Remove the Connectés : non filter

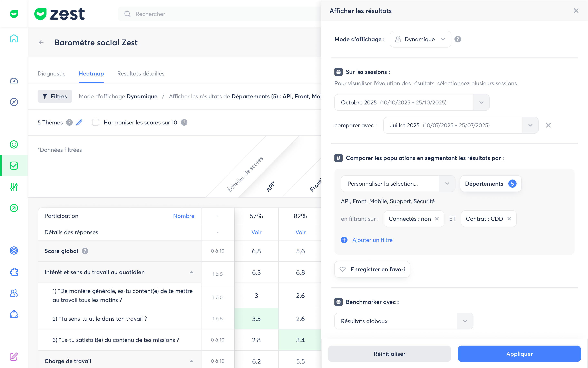[x=437, y=219]
